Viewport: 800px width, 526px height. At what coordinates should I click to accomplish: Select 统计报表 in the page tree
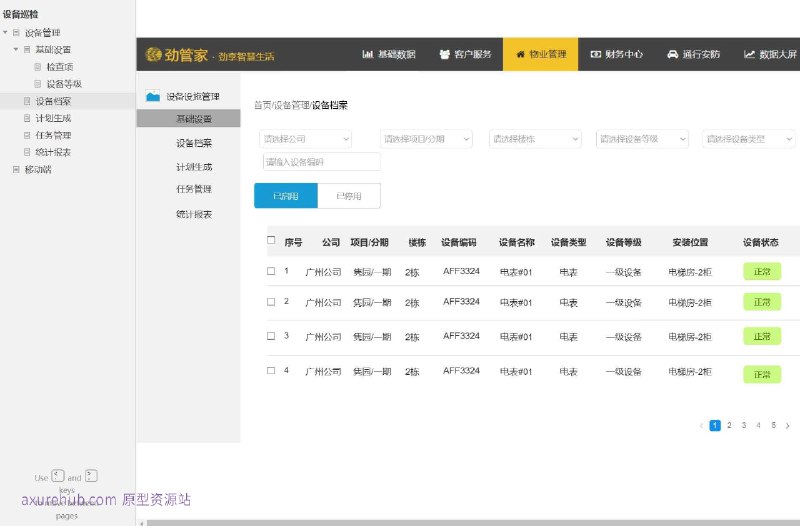click(53, 152)
